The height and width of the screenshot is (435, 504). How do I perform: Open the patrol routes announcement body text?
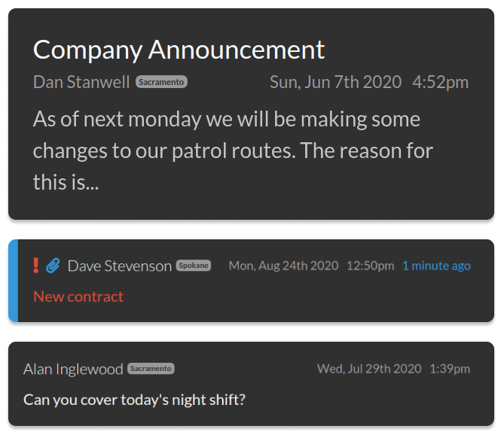[233, 151]
